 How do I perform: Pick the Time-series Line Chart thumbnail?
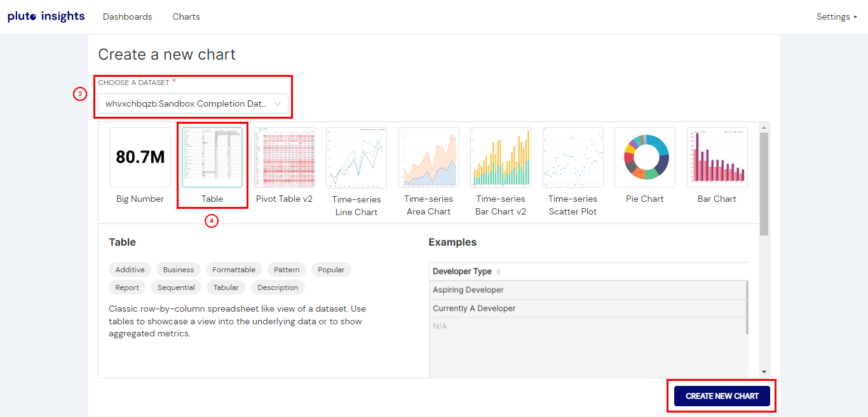coord(356,158)
